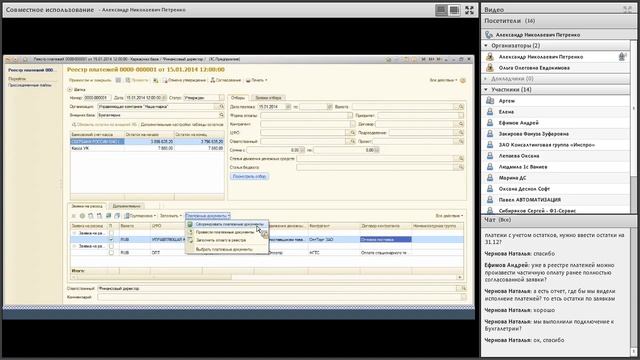Open help icon next to upper Все действия
640x360 pixels.
pos(463,80)
